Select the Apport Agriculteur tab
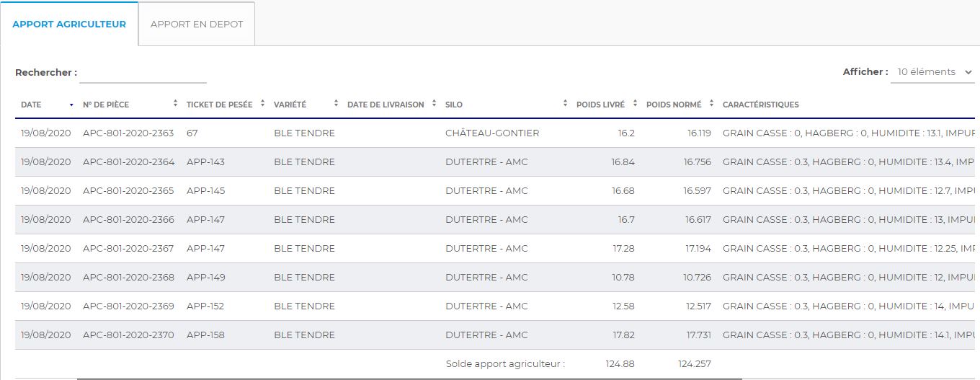This screenshot has width=980, height=380. (69, 24)
